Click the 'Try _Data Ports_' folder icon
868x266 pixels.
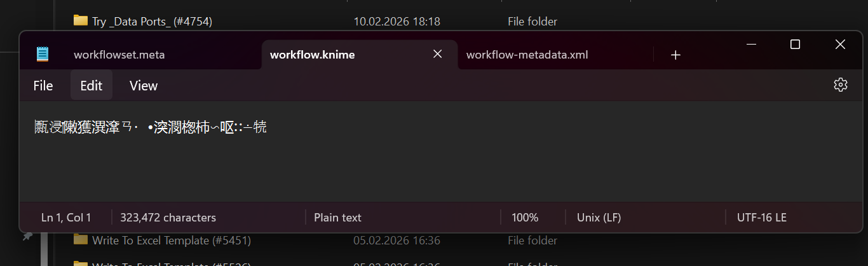pyautogui.click(x=80, y=20)
